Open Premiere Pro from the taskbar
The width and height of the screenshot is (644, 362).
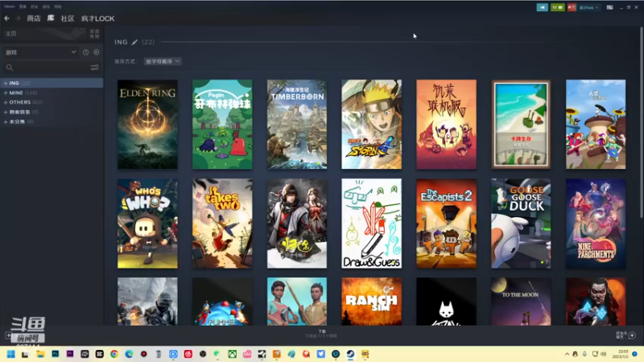click(x=70, y=354)
